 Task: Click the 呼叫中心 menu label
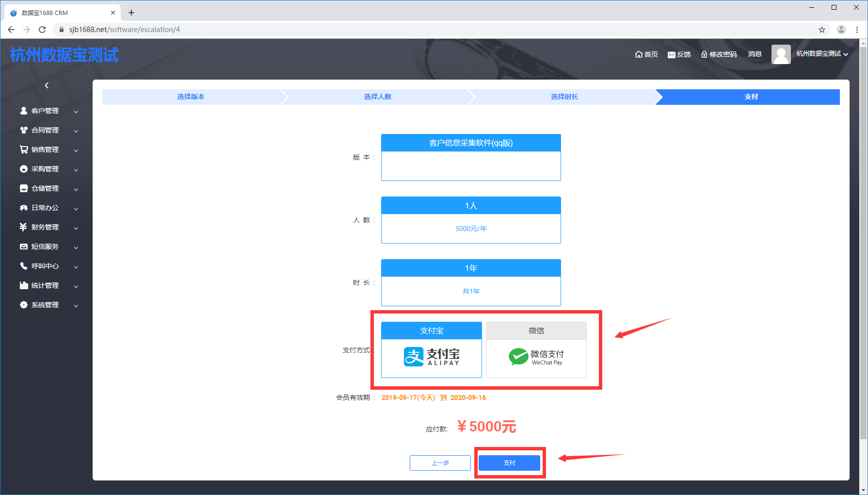tap(45, 266)
